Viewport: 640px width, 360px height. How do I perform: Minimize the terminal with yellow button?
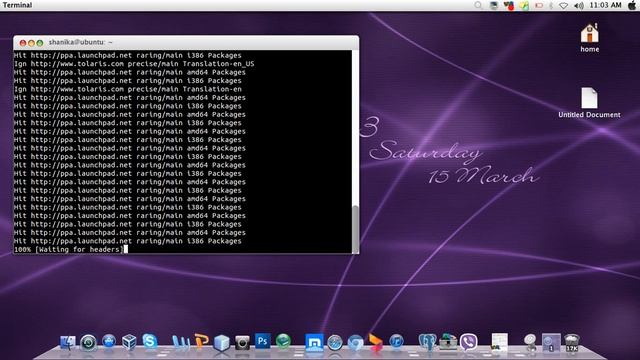click(x=31, y=43)
